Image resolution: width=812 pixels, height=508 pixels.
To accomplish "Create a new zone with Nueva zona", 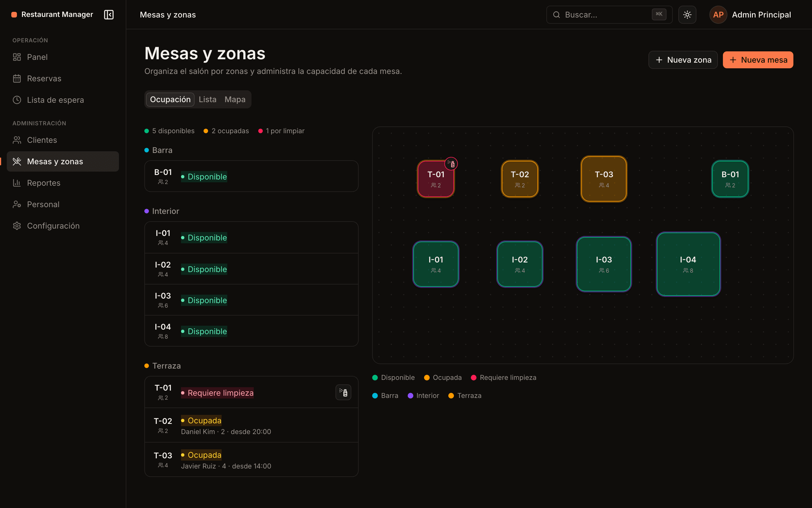I will [683, 60].
